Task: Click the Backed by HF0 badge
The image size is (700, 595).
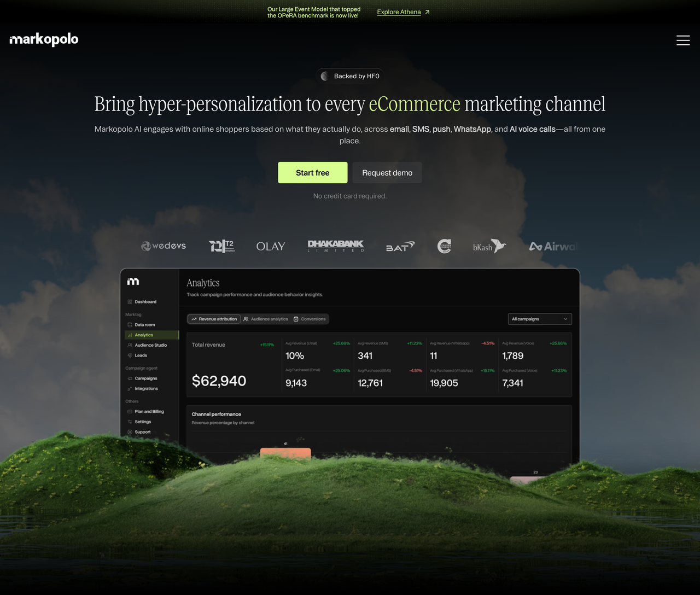Action: (x=350, y=76)
